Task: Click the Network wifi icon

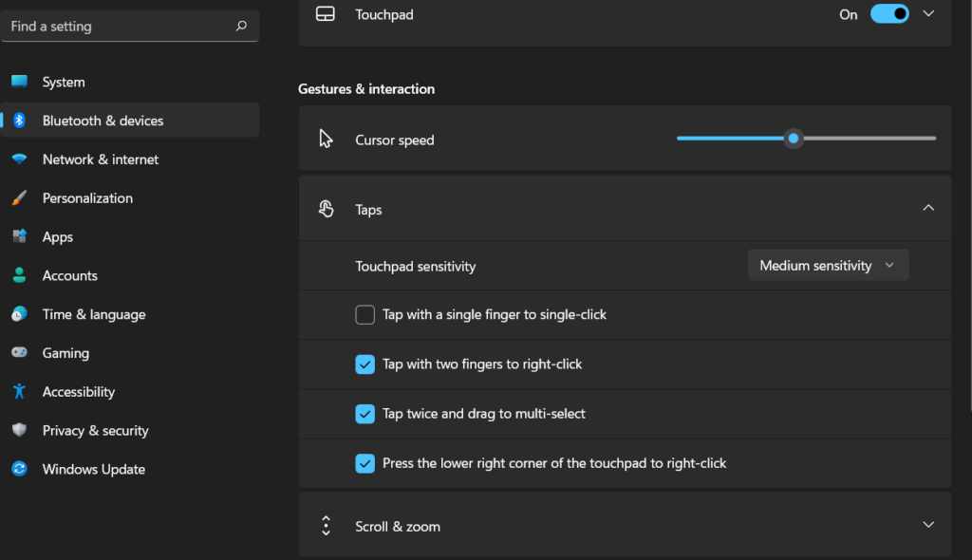Action: point(19,159)
